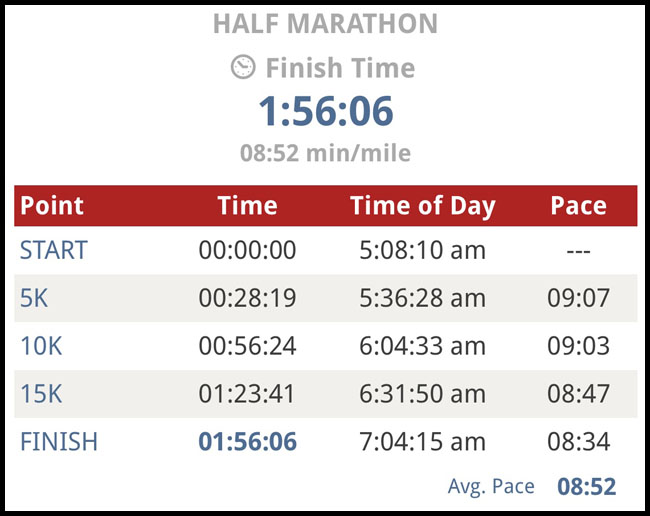This screenshot has height=516, width=650.
Task: Click the START point link
Action: [54, 250]
